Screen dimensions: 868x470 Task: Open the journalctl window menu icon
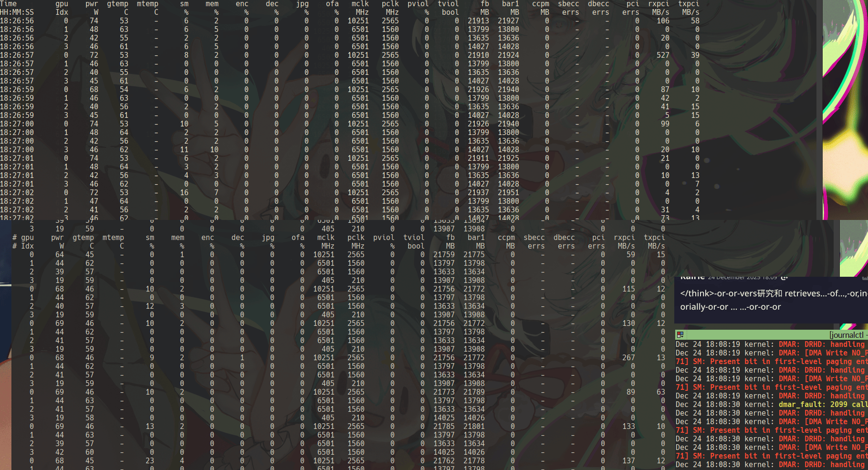[680, 335]
